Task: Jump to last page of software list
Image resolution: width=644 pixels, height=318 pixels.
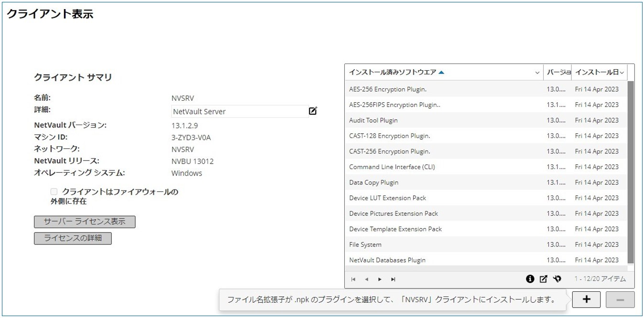Action: (x=393, y=279)
